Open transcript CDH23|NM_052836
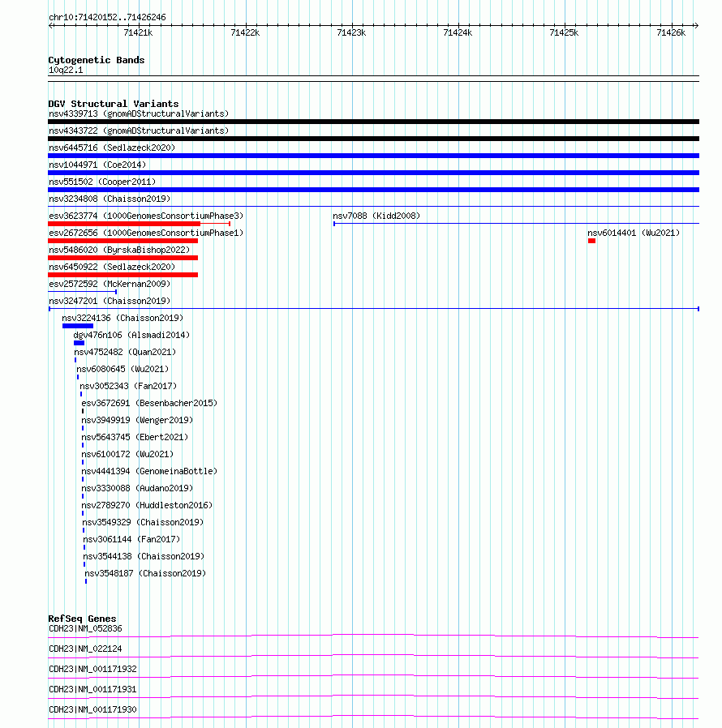The image size is (722, 728). click(85, 628)
